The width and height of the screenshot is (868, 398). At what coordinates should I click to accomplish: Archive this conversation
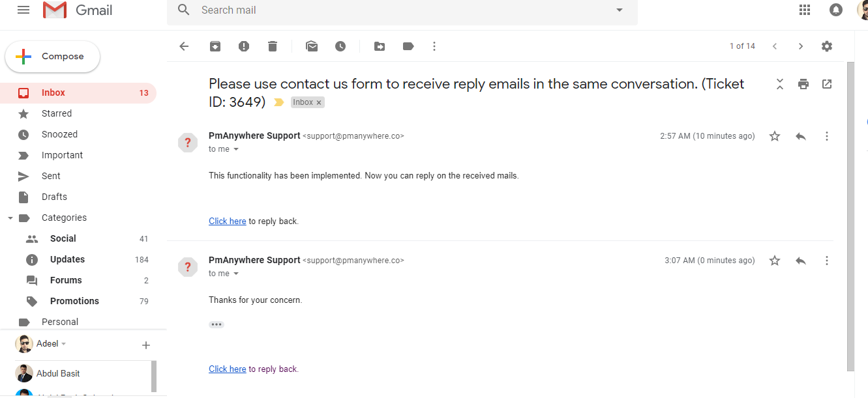[215, 46]
